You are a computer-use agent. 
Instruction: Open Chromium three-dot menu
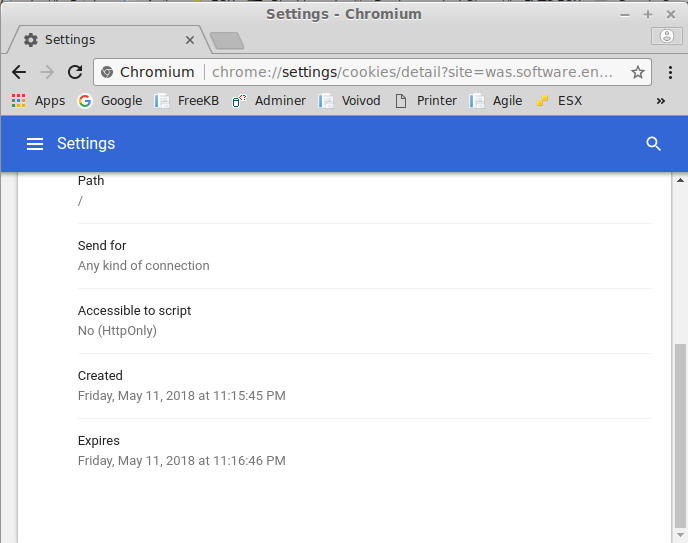[670, 72]
